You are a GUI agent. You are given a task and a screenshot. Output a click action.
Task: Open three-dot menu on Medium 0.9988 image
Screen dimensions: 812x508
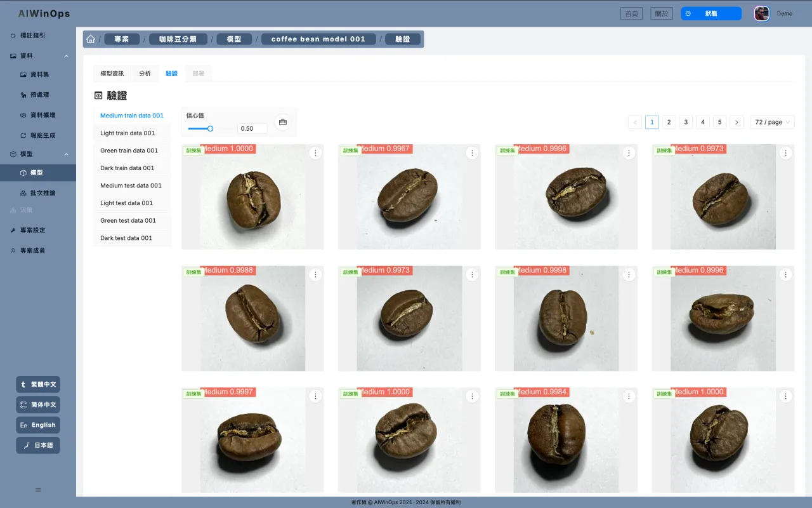pyautogui.click(x=315, y=274)
